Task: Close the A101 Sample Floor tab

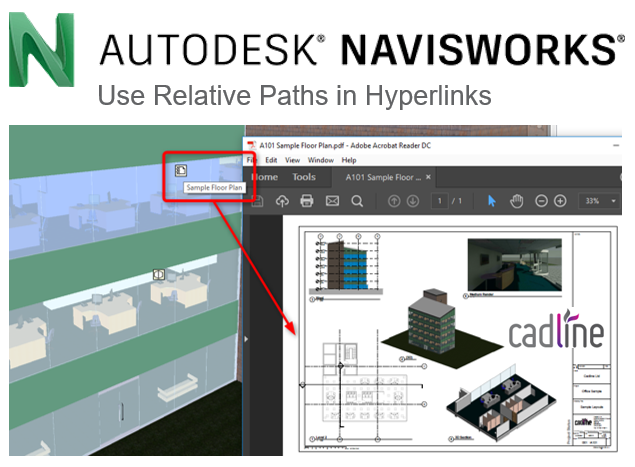Action: pyautogui.click(x=428, y=177)
